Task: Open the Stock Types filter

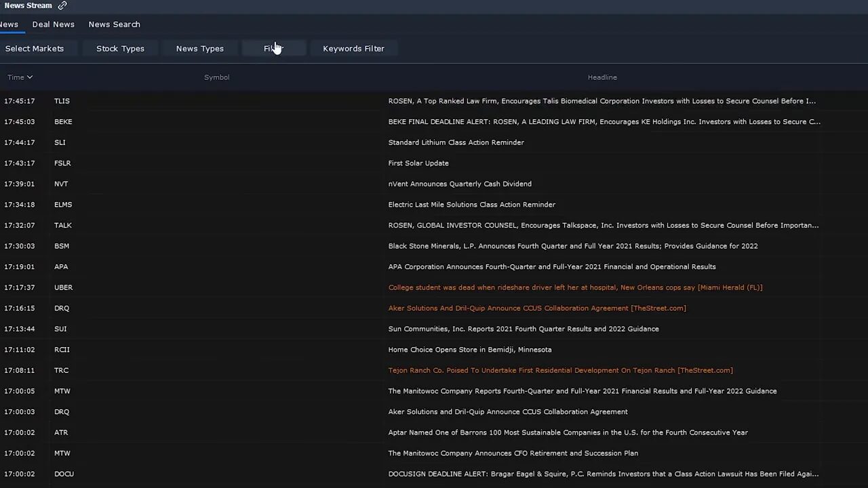Action: 120,48
